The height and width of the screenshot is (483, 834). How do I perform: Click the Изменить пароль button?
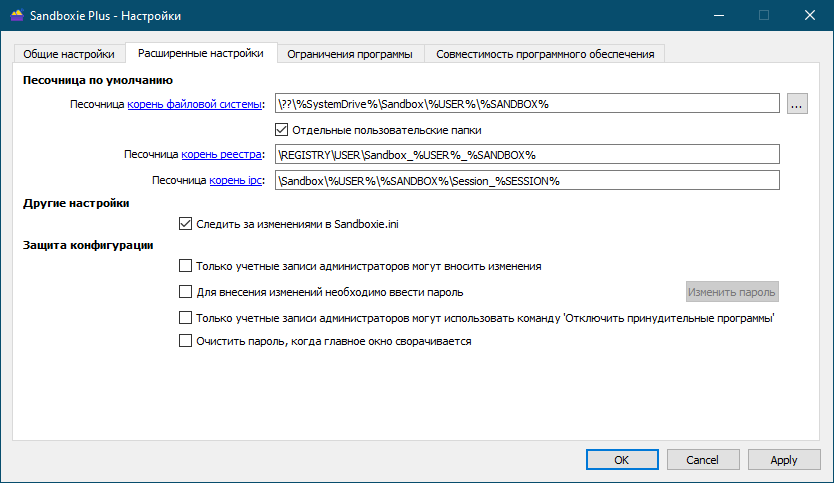732,292
